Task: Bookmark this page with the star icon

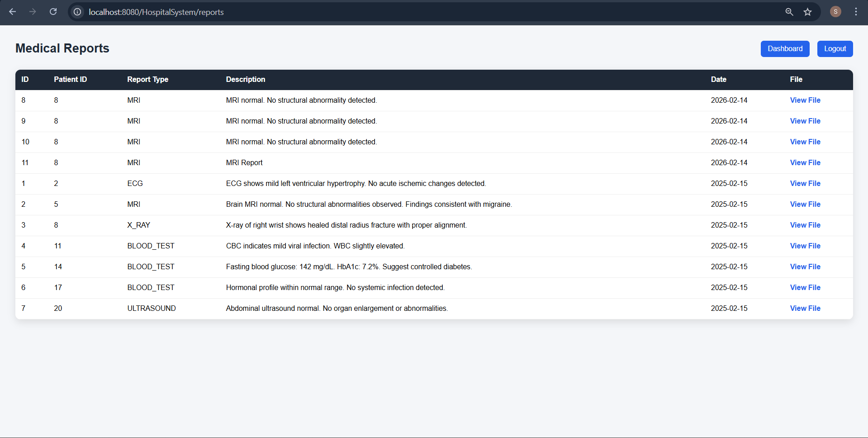Action: coord(807,12)
